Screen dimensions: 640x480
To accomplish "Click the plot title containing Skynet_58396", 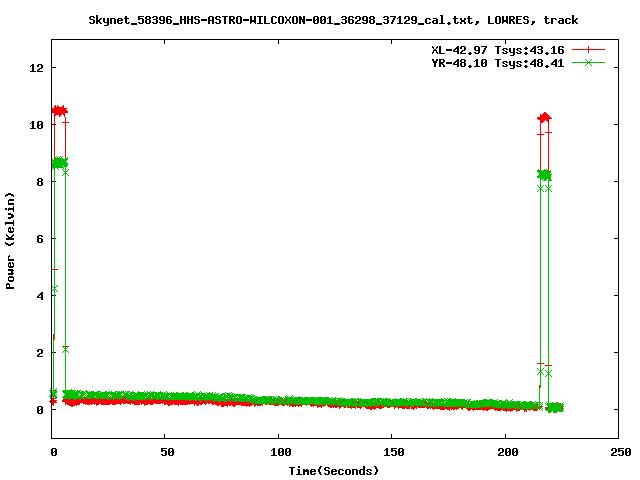I will (x=333, y=20).
